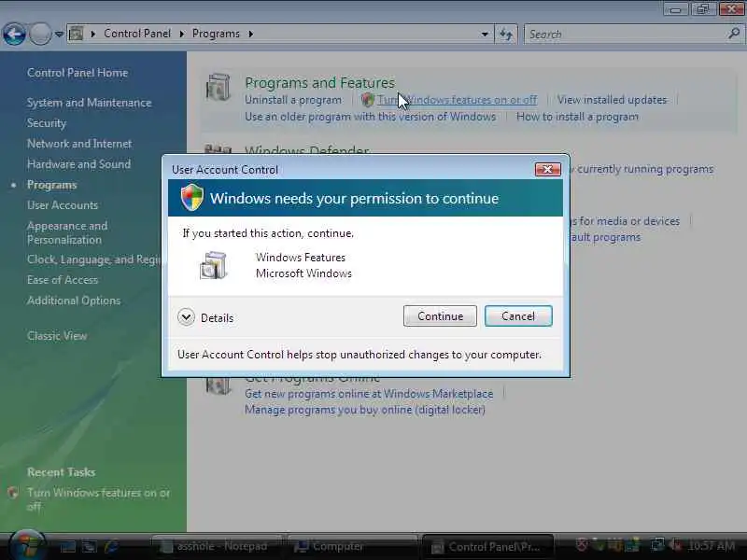The width and height of the screenshot is (747, 560).
Task: Expand the arrow after Programs breadcrumb
Action: tap(250, 34)
